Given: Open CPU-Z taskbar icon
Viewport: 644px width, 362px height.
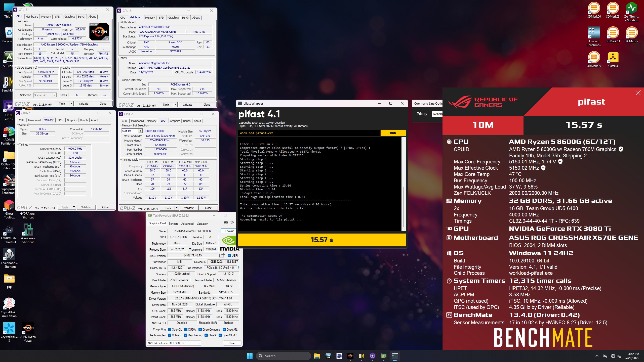Looking at the screenshot, I should click(x=373, y=356).
